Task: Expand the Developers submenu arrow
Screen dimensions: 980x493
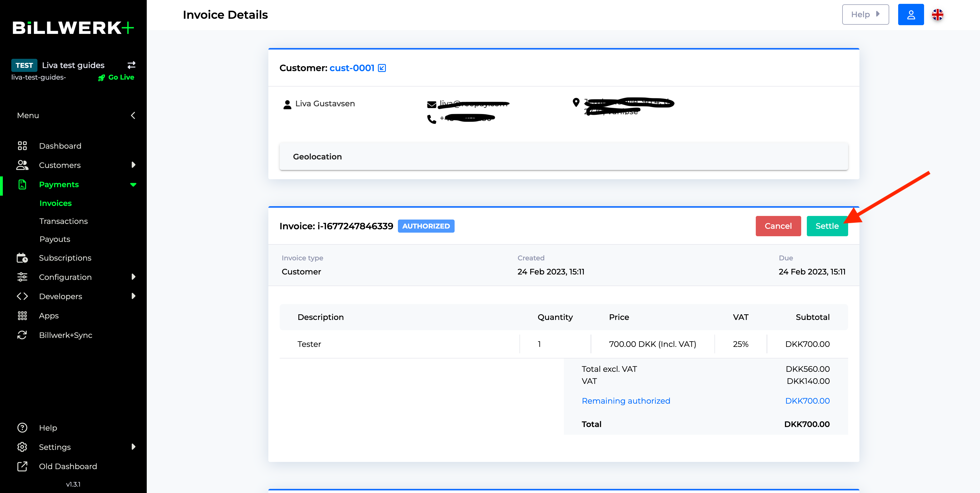Action: click(133, 296)
